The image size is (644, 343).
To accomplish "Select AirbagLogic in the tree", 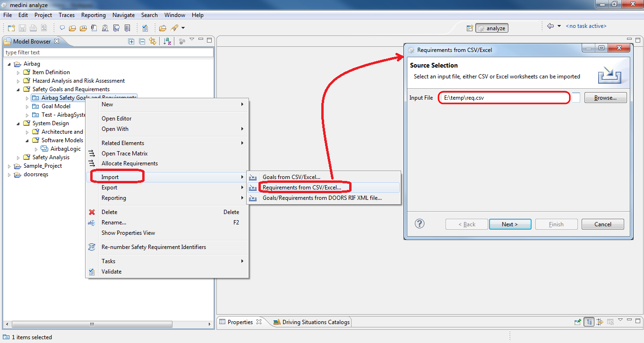I will point(66,149).
